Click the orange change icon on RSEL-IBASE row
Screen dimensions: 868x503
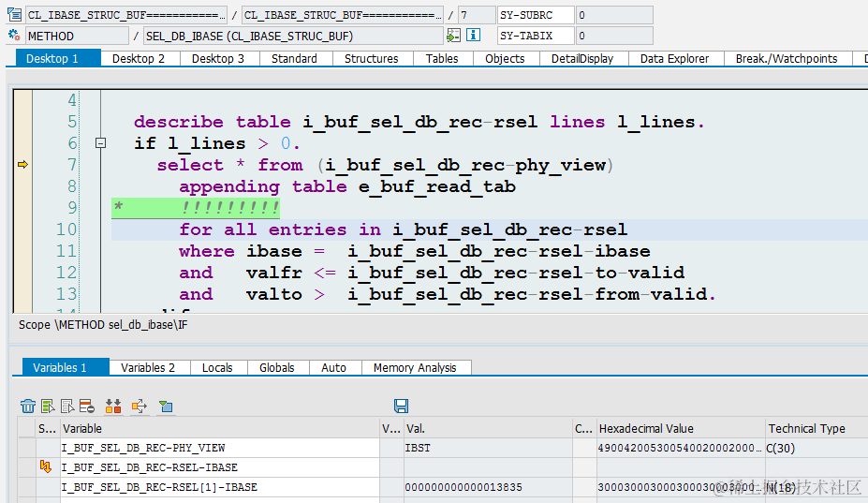[46, 467]
